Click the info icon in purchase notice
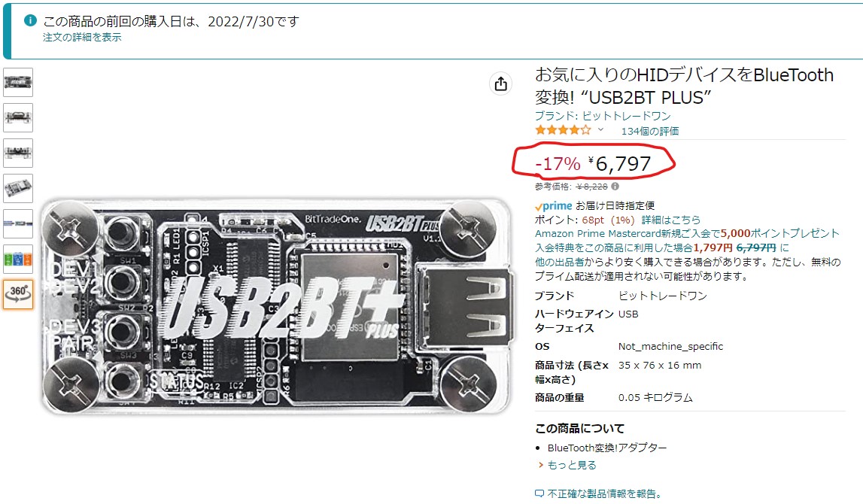The image size is (863, 504). click(x=30, y=20)
